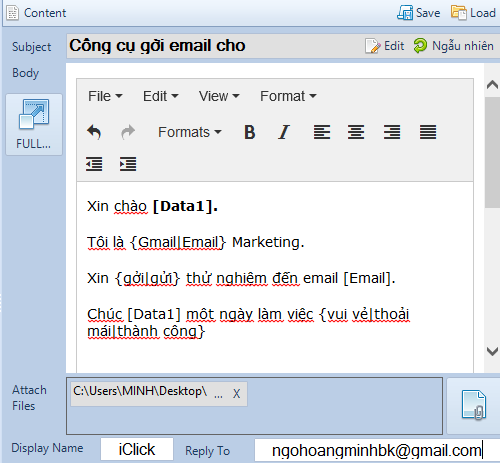Click the Display Name field iClick

137,449
